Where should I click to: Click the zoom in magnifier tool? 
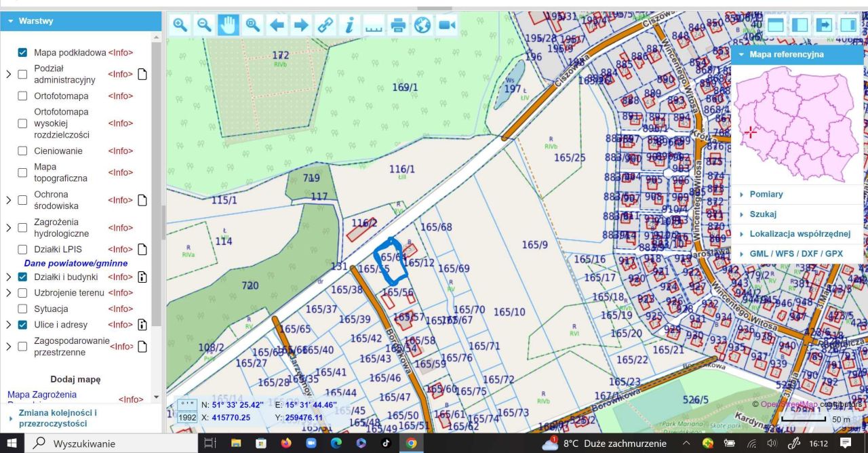pos(180,26)
